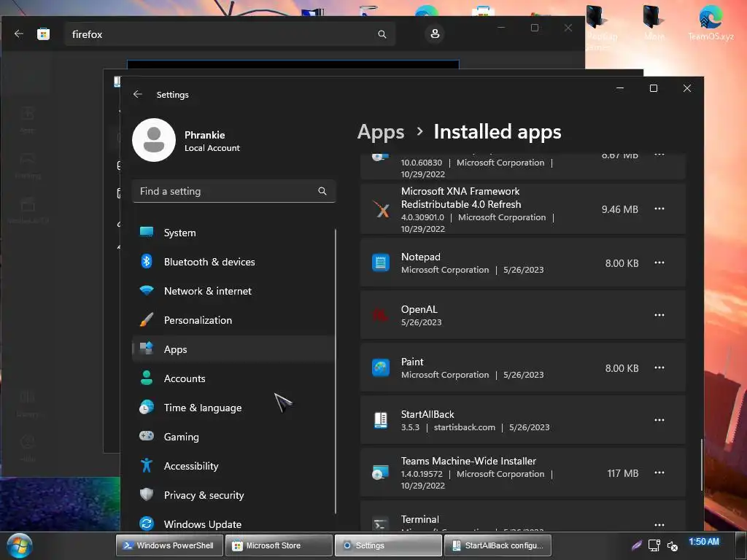Click the System monitor icon in sidebar
747x560 pixels.
pos(146,232)
